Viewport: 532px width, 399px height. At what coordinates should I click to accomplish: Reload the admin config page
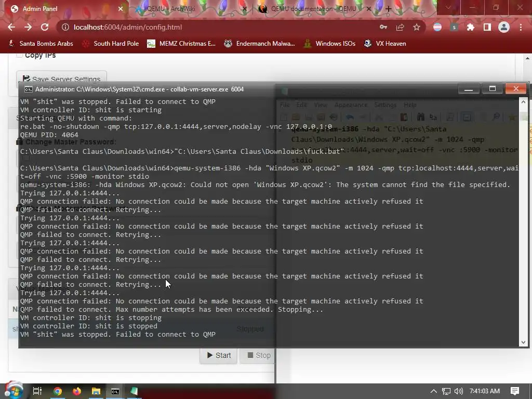tap(45, 27)
